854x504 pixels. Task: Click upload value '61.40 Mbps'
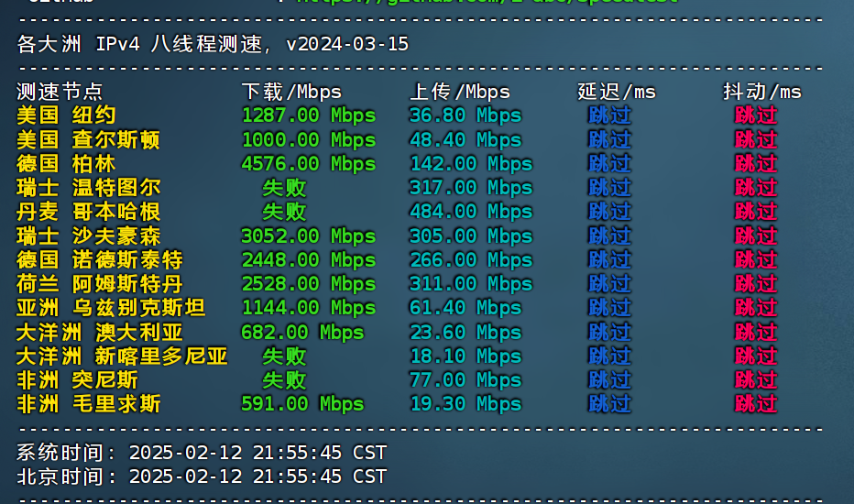(465, 308)
